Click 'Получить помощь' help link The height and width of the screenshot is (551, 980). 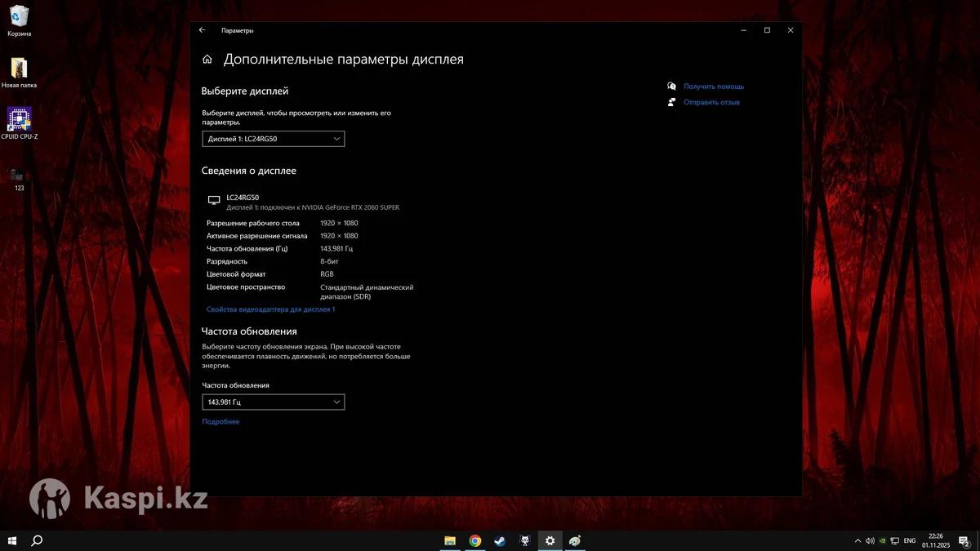point(713,86)
